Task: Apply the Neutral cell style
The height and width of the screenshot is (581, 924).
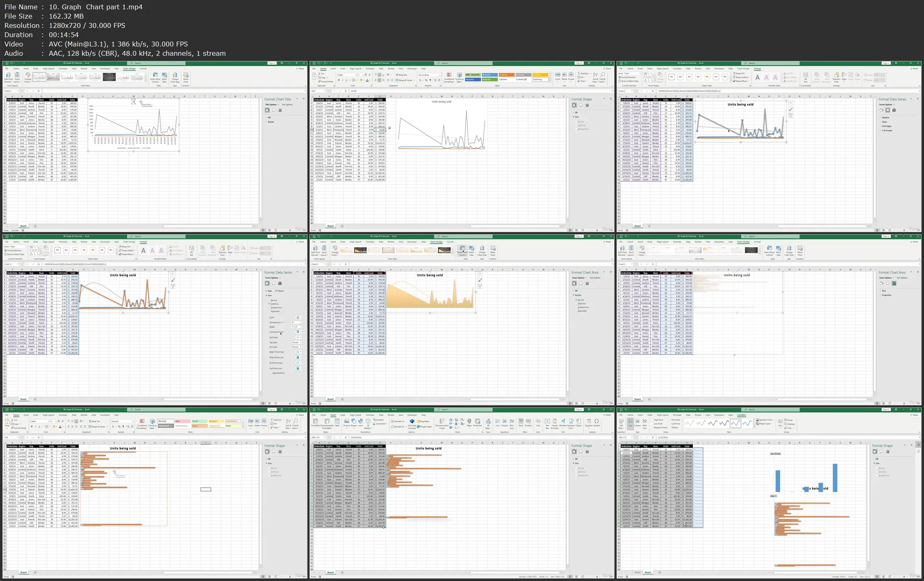Action: click(216, 421)
